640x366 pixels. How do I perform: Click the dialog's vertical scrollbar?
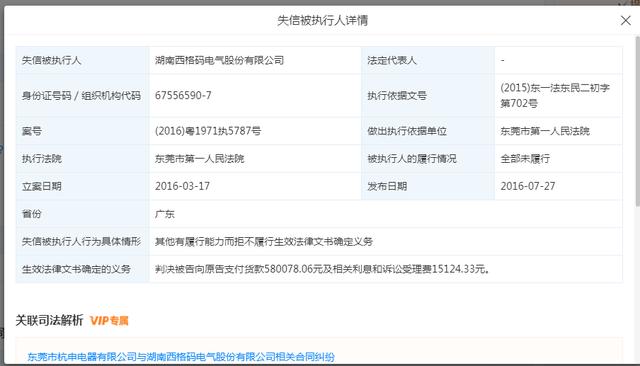(638, 122)
